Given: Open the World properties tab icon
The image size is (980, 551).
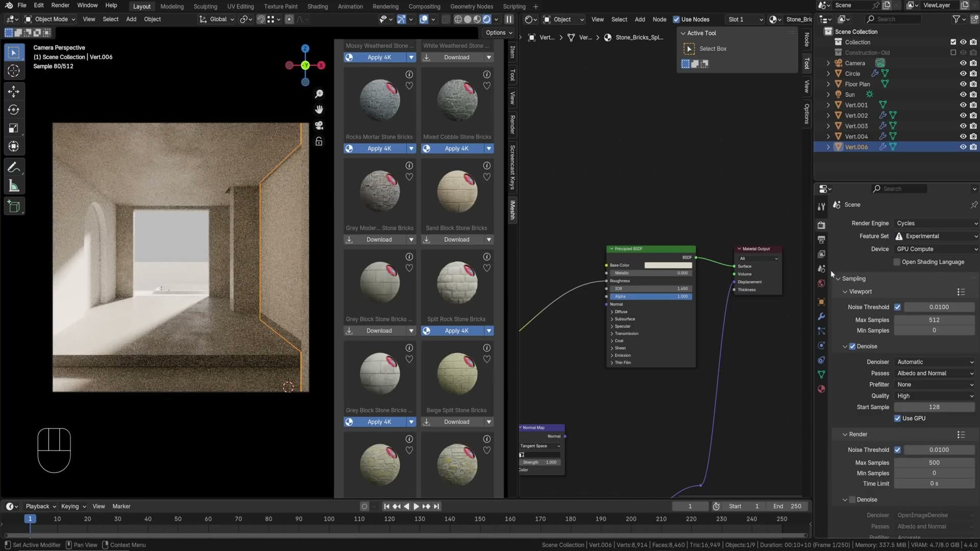Looking at the screenshot, I should pos(821,283).
